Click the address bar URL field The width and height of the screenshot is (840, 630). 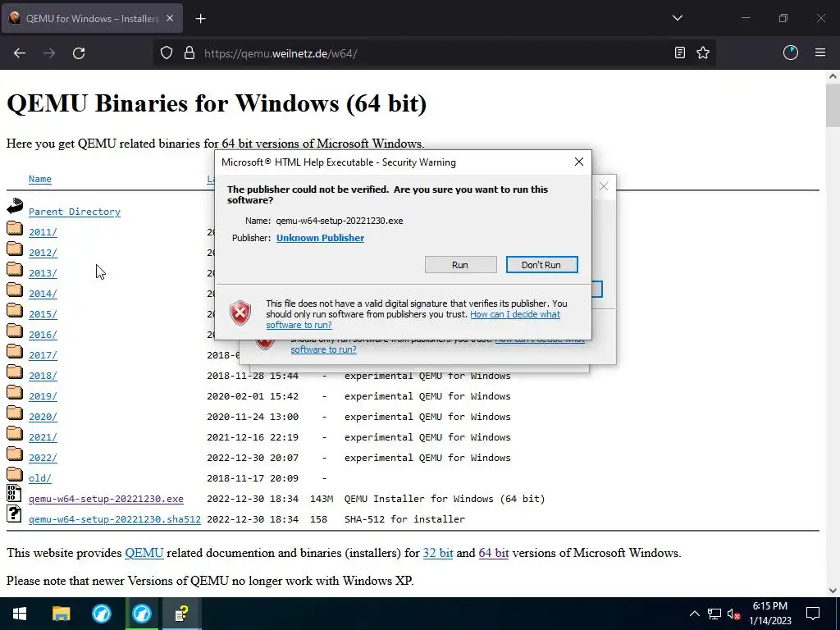pos(434,53)
